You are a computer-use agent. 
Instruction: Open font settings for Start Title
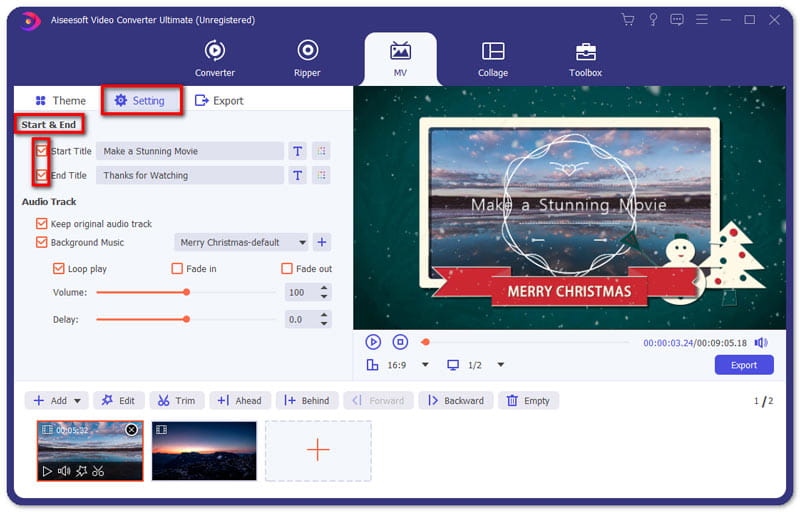297,151
